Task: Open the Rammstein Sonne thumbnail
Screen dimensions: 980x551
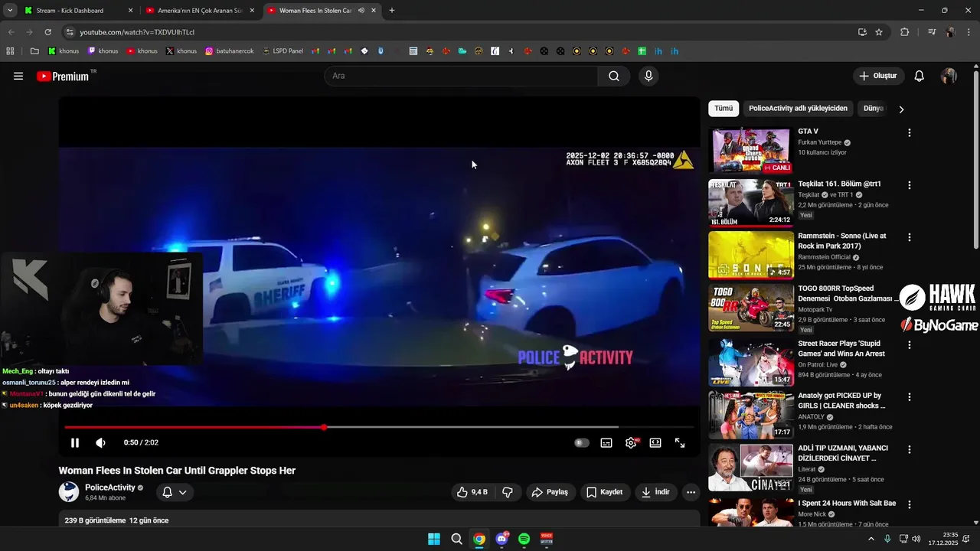Action: pyautogui.click(x=751, y=255)
